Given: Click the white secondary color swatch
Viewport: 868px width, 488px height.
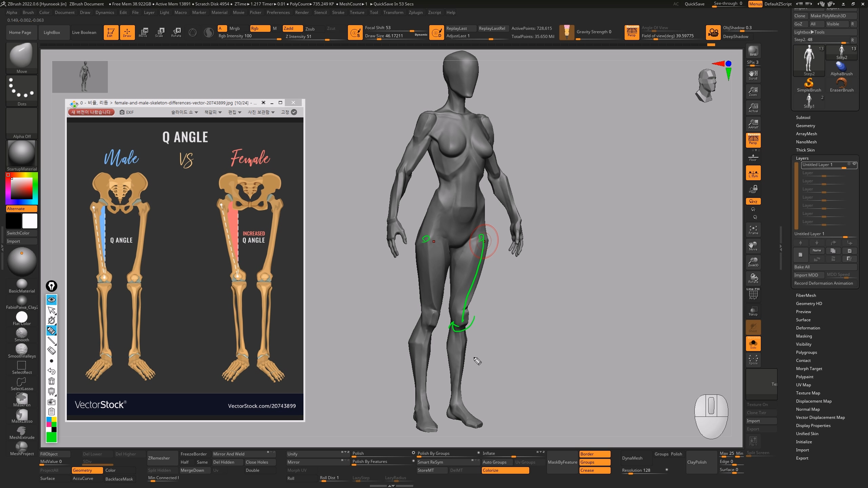Looking at the screenshot, I should point(30,221).
